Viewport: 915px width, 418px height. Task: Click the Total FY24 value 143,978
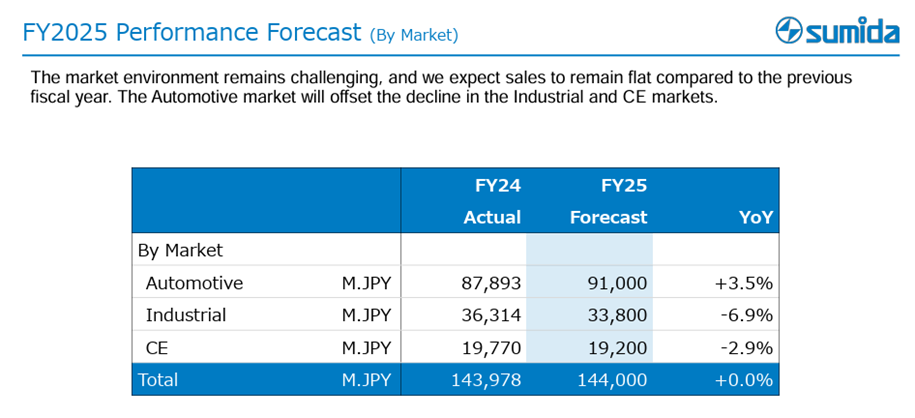486,381
